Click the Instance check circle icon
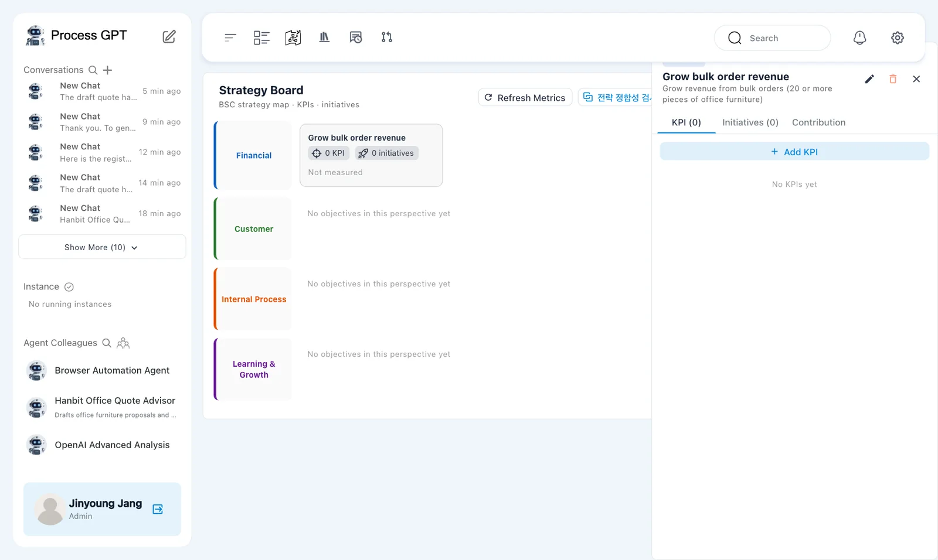This screenshot has width=938, height=560. point(69,287)
